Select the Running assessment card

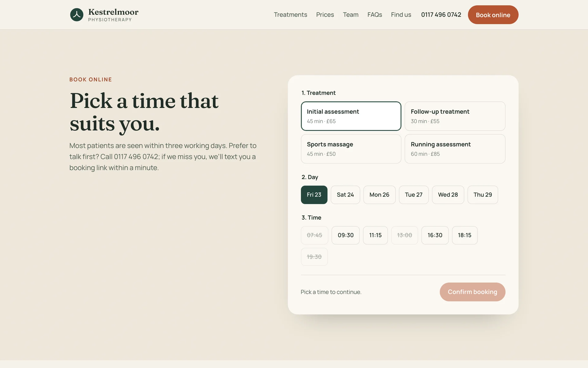pyautogui.click(x=455, y=149)
